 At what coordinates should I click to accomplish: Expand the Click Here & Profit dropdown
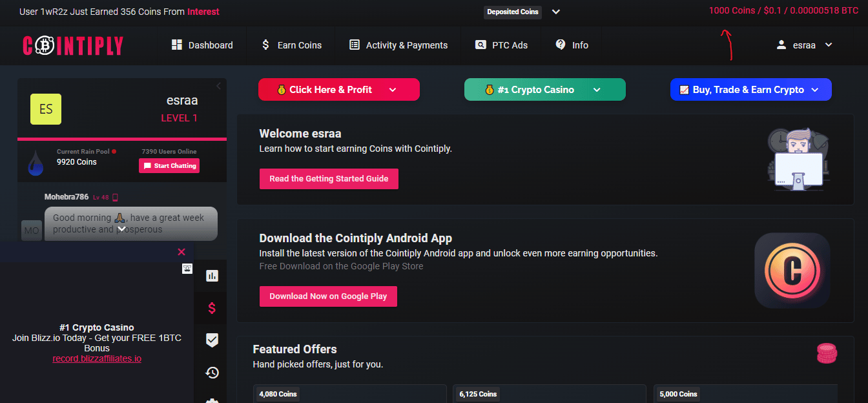393,90
